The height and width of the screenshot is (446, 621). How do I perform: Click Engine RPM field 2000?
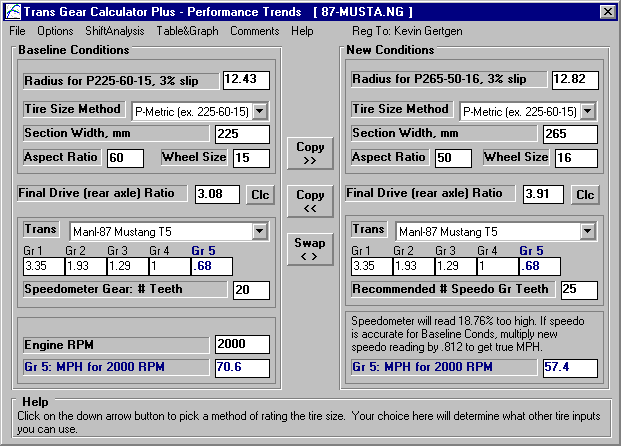(x=242, y=344)
